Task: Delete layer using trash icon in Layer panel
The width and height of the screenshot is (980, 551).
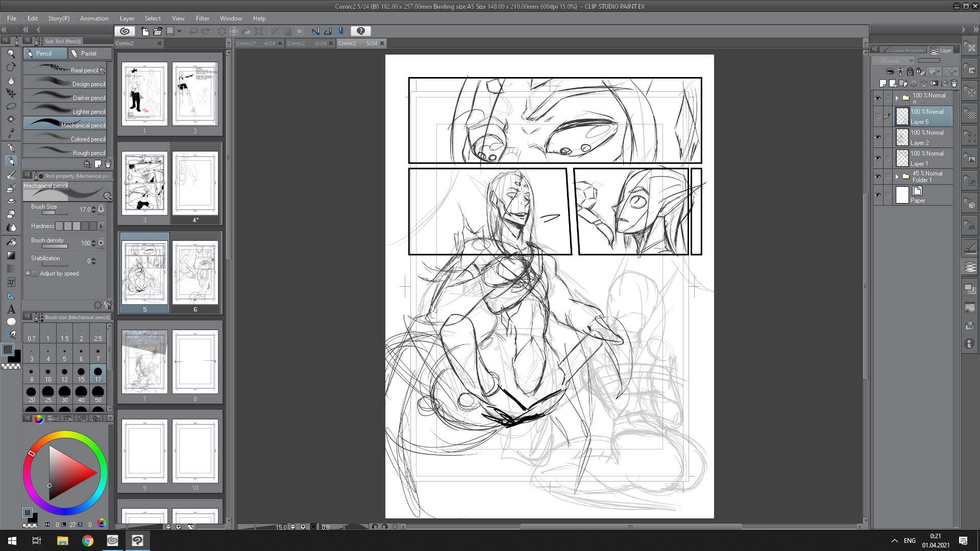Action: tap(954, 84)
